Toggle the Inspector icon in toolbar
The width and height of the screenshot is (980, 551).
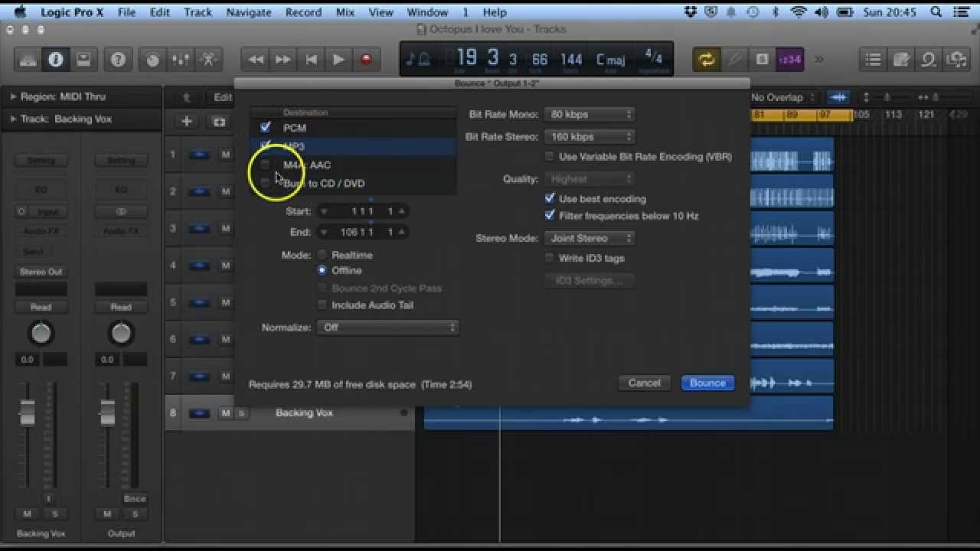click(x=56, y=59)
